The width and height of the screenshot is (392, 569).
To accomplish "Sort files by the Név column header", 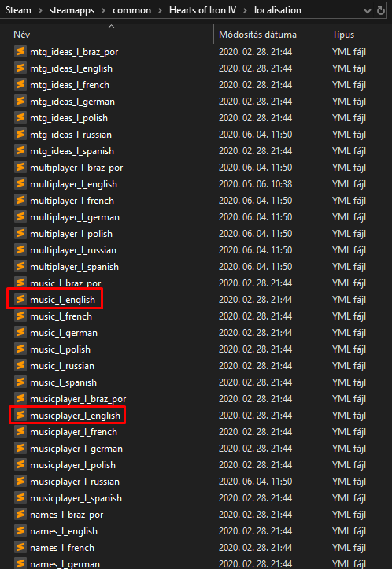I will point(22,35).
